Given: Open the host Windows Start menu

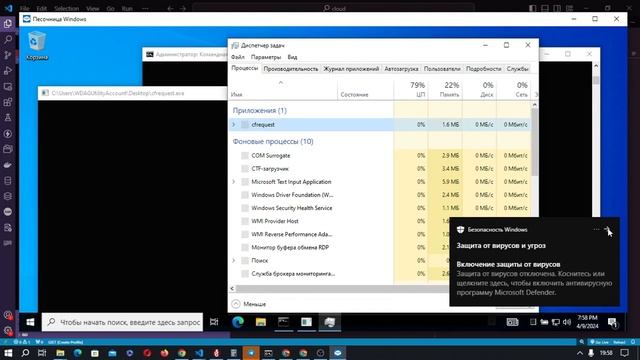Looking at the screenshot, I should coord(8,353).
